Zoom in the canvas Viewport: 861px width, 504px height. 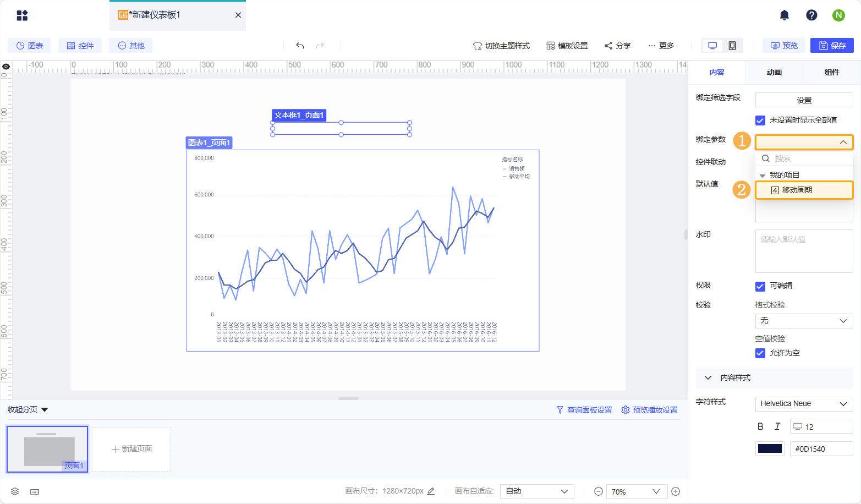pos(676,491)
